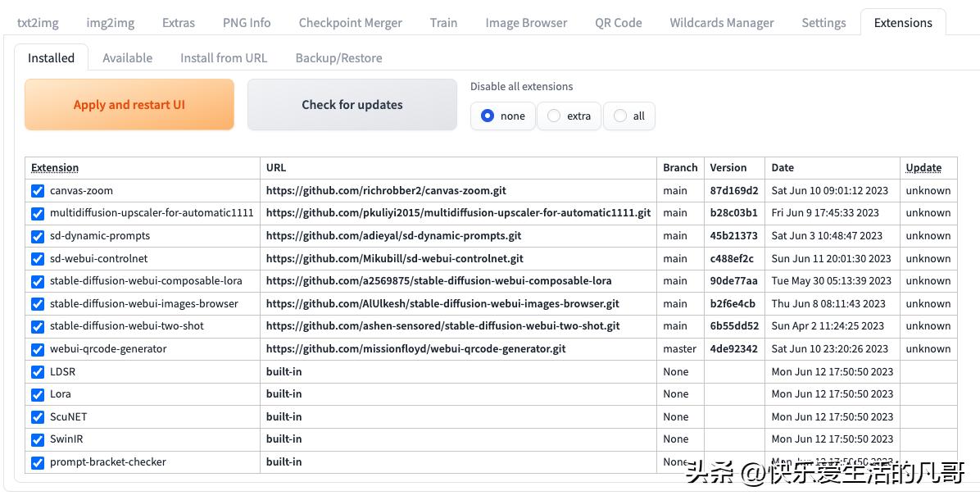This screenshot has height=500, width=980.
Task: Open the Install from URL sub-tab
Action: [x=224, y=58]
